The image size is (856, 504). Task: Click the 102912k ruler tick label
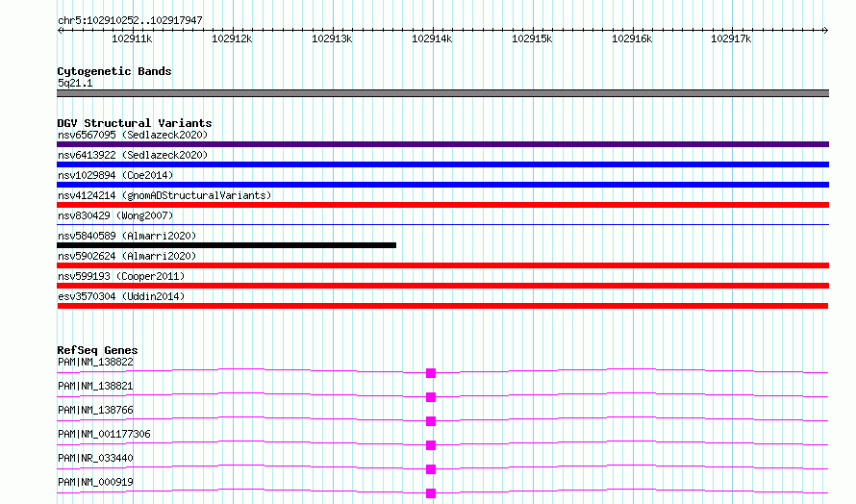pyautogui.click(x=232, y=38)
